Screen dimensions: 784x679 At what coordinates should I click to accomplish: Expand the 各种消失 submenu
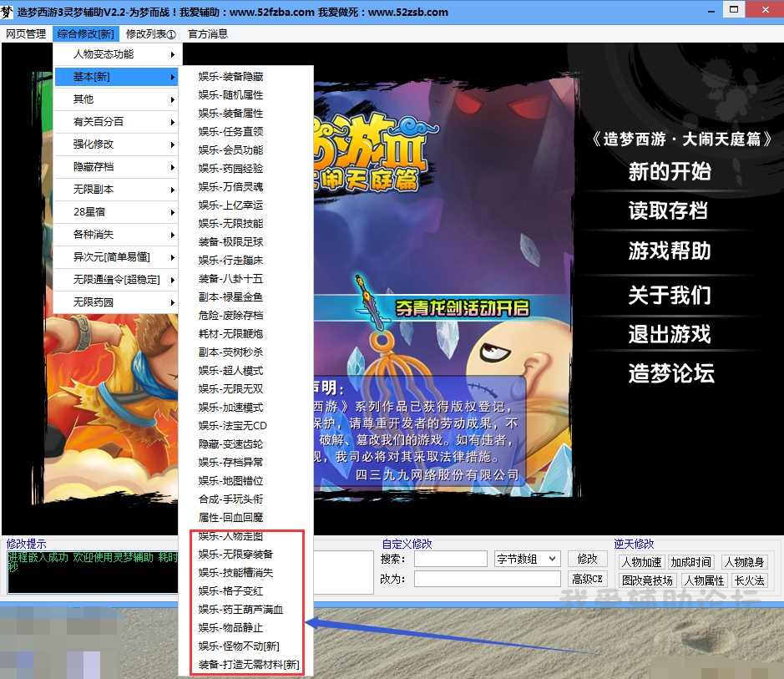(x=117, y=235)
